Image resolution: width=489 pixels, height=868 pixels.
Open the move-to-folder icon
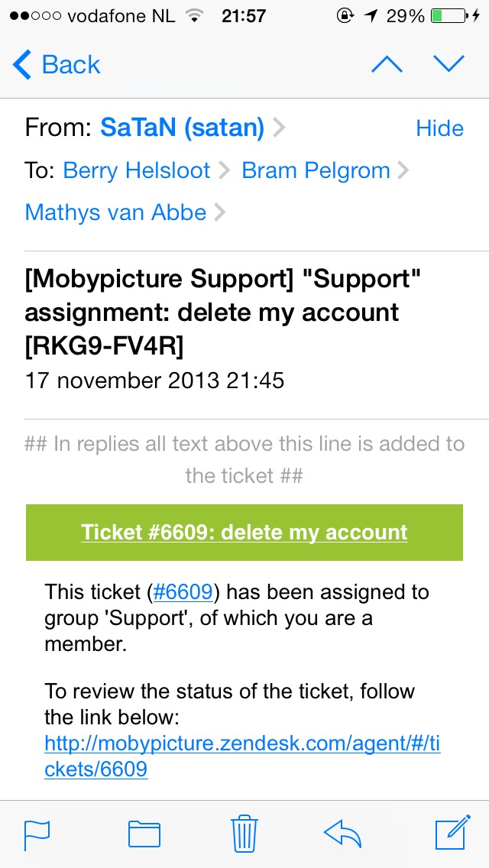(144, 834)
